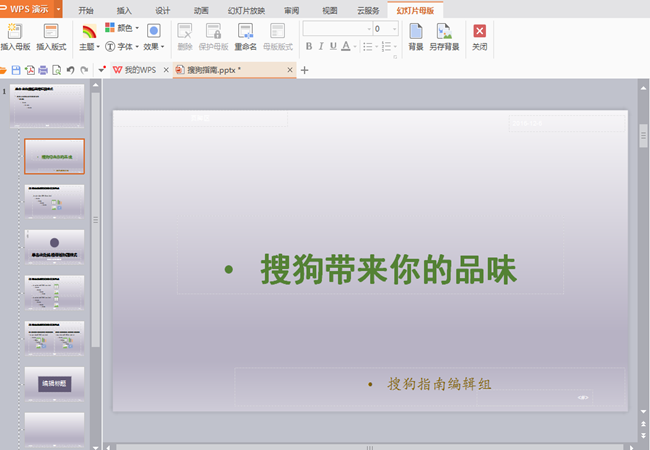Select the selected title layout thumbnail
This screenshot has height=450, width=650.
(54, 156)
